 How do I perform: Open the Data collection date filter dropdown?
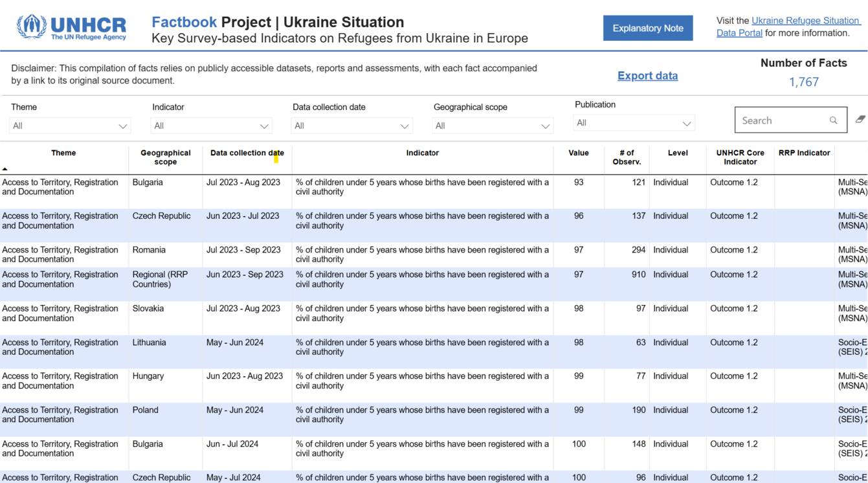click(351, 126)
